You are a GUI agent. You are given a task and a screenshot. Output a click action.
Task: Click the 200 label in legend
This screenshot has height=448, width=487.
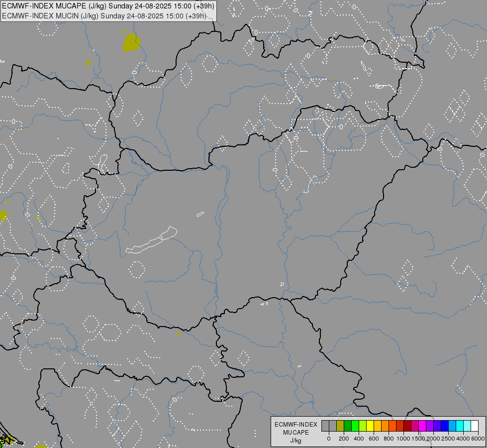344,439
